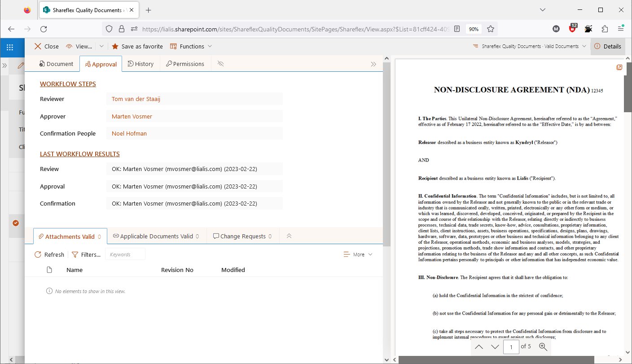Sort by Revision No column
Image resolution: width=632 pixels, height=364 pixels.
coord(177,270)
